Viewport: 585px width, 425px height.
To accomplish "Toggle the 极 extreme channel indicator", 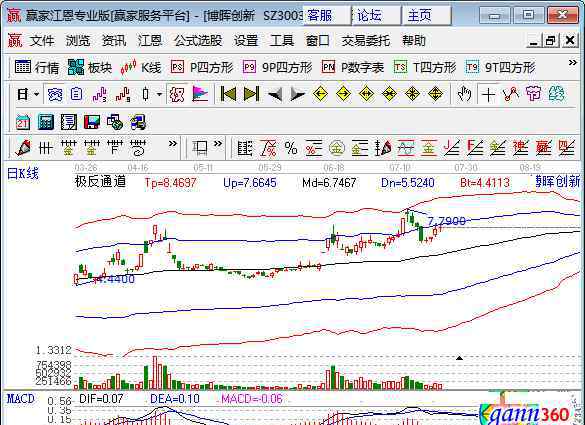I will point(177,94).
